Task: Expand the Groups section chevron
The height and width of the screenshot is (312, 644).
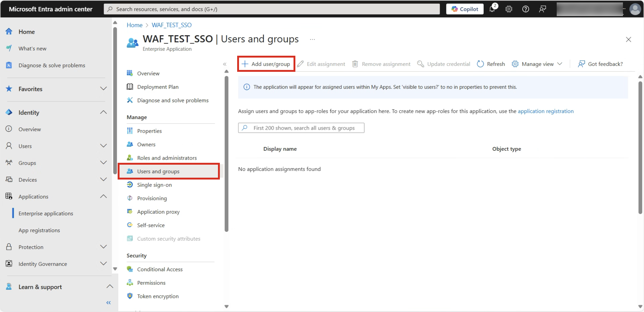Action: coord(103,163)
